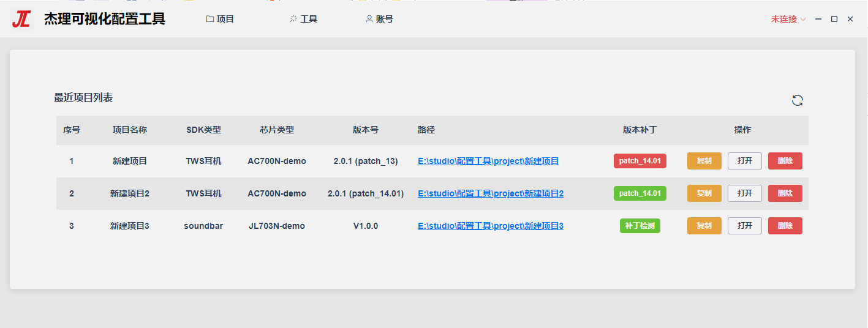Click the 杰理可视化配置工具 title
The image size is (868, 328).
click(x=105, y=19)
